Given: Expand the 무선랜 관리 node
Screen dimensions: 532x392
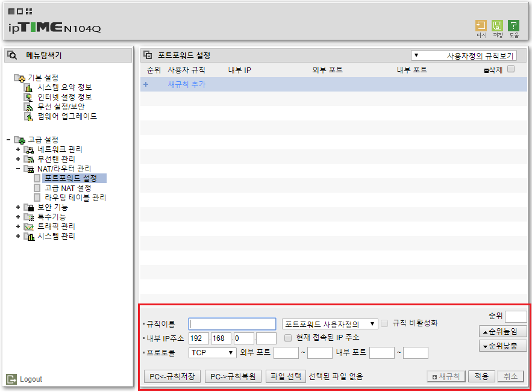Looking at the screenshot, I should click(18, 159).
